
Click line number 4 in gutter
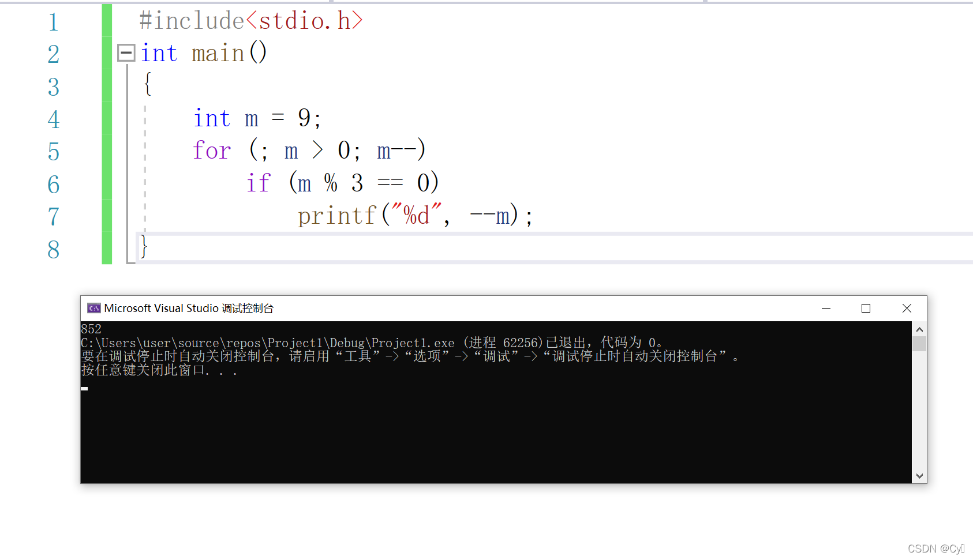54,119
